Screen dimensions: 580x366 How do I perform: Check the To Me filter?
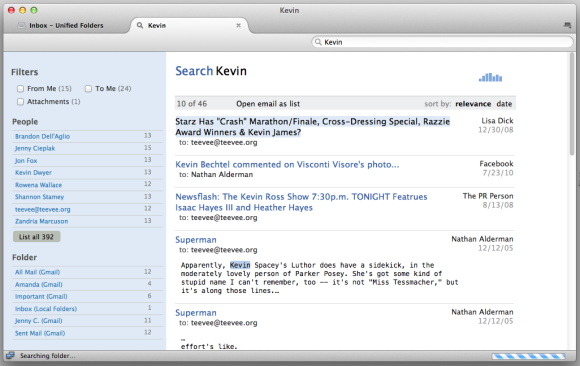coord(88,88)
